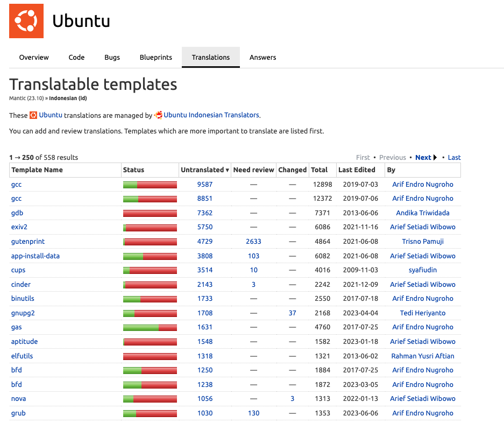Open 130 need-review strings for grub
Viewport: 504px width, 423px height.
coord(253,413)
